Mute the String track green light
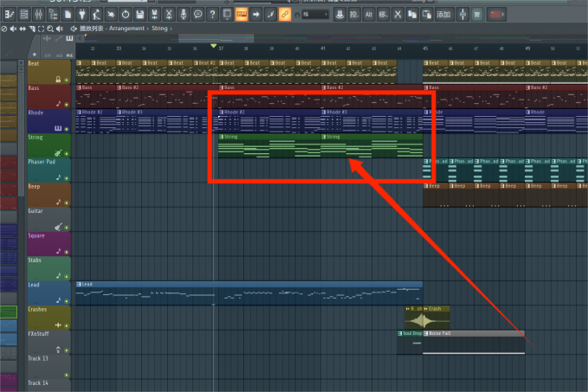This screenshot has height=392, width=588. click(x=67, y=154)
